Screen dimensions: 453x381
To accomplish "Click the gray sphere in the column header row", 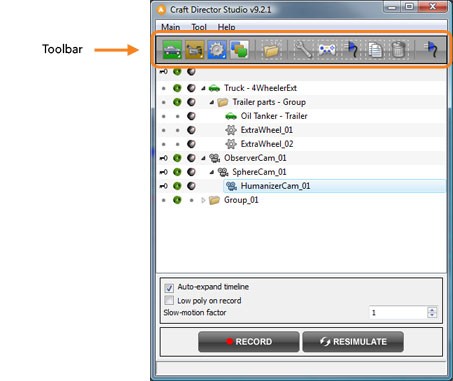I will point(191,71).
